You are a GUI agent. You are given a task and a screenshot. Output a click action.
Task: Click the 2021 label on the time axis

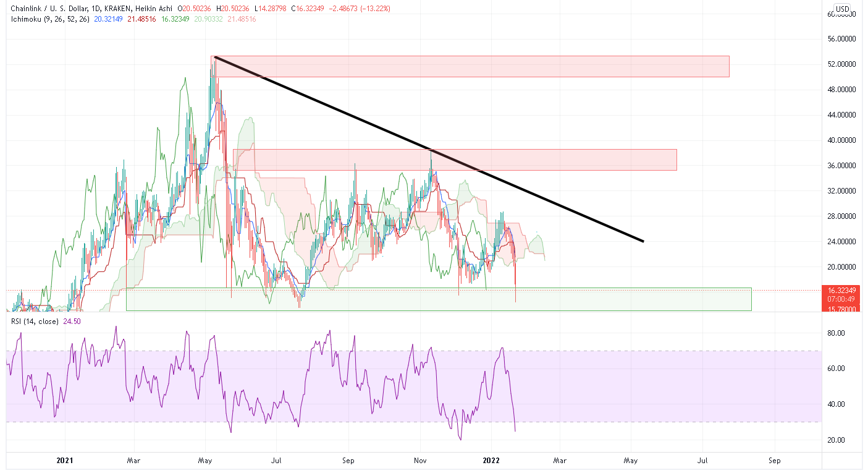click(65, 461)
